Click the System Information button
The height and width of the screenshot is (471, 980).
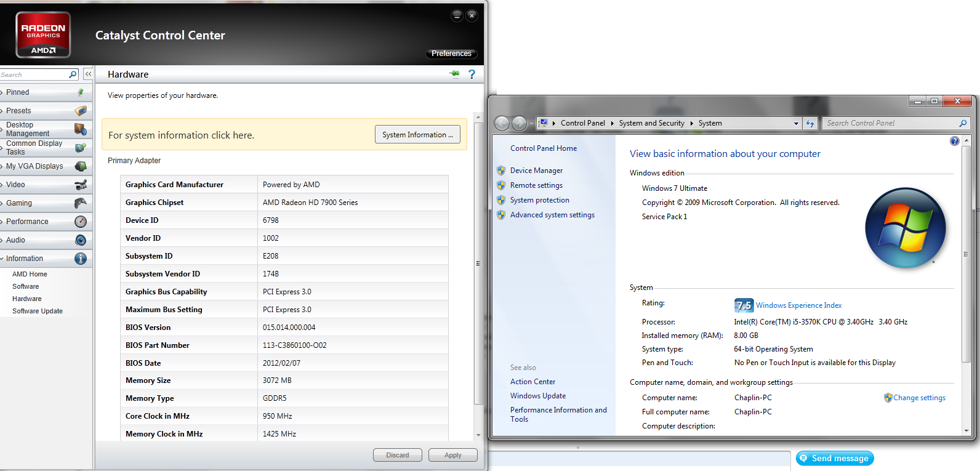coord(417,135)
